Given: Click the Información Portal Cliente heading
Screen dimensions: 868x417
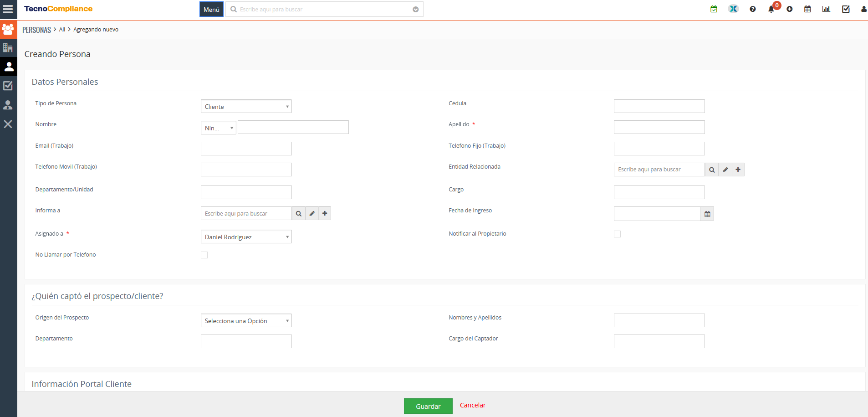Looking at the screenshot, I should tap(82, 384).
